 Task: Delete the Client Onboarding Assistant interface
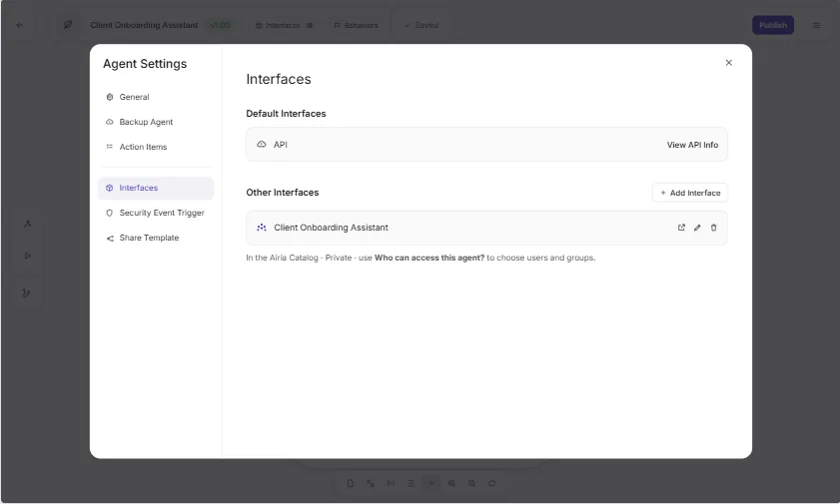(713, 228)
